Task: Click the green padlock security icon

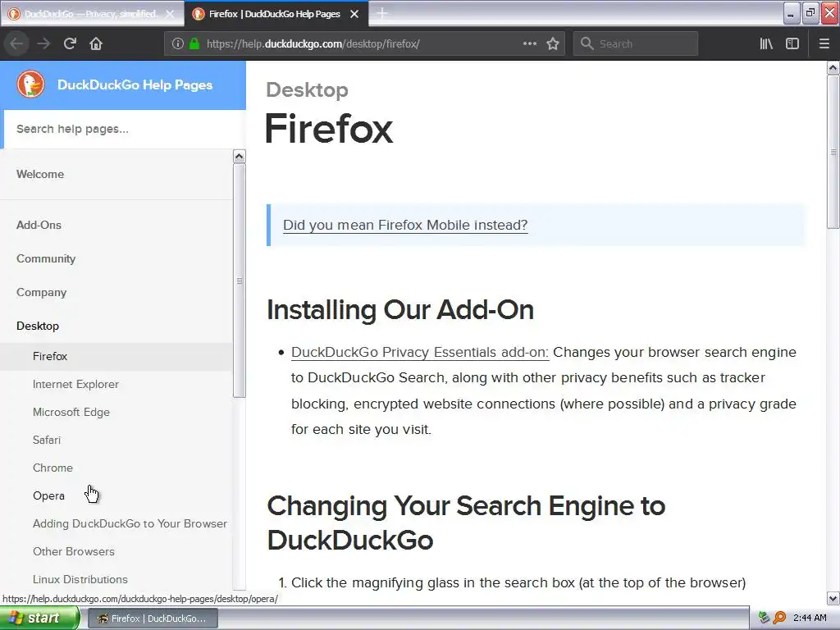Action: click(194, 43)
